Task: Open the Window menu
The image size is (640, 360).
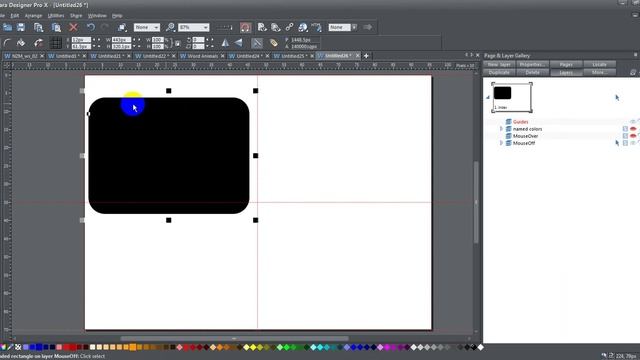Action: 97,16
